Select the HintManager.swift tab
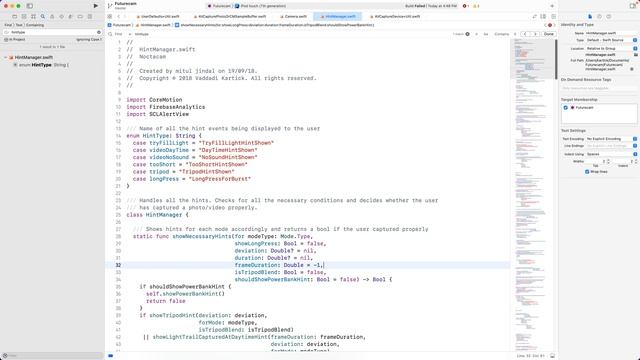640x360 pixels. [338, 17]
